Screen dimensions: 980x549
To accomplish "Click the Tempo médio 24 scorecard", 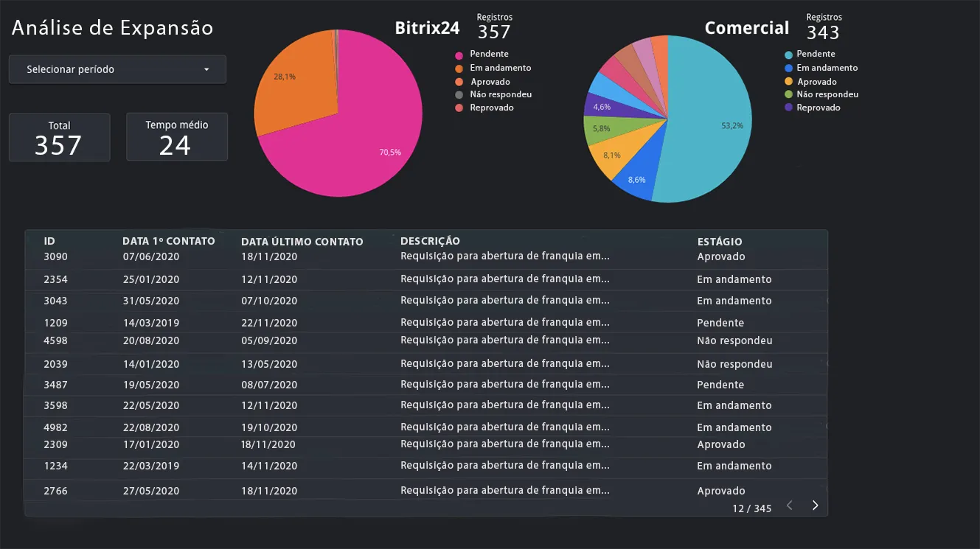I will pyautogui.click(x=177, y=137).
